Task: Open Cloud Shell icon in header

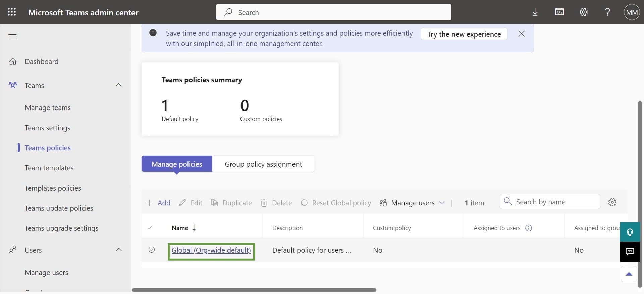Action: coord(559,12)
